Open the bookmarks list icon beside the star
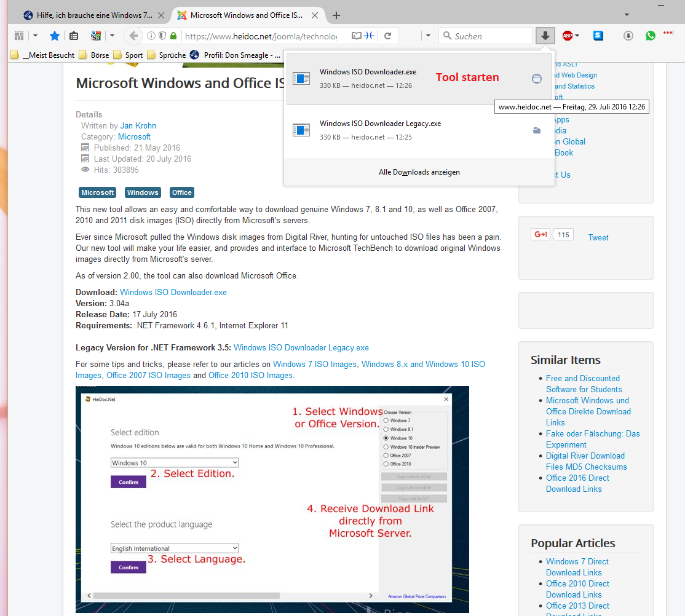This screenshot has width=685, height=616. click(x=74, y=36)
